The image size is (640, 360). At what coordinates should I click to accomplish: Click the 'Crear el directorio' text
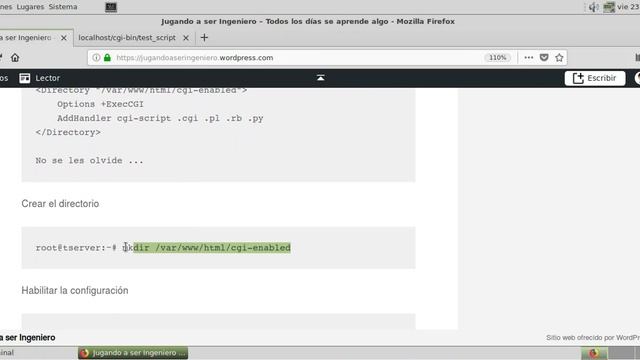pos(60,204)
